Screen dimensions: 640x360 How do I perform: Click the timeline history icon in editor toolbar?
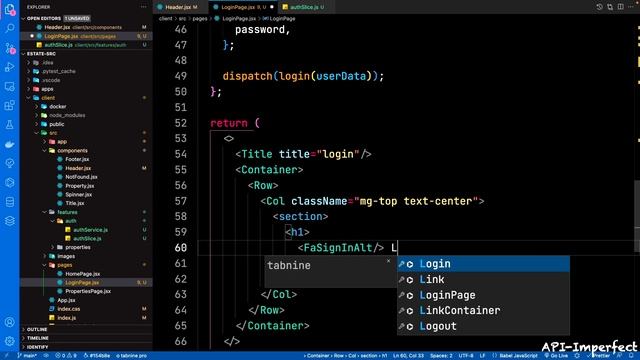(x=599, y=7)
